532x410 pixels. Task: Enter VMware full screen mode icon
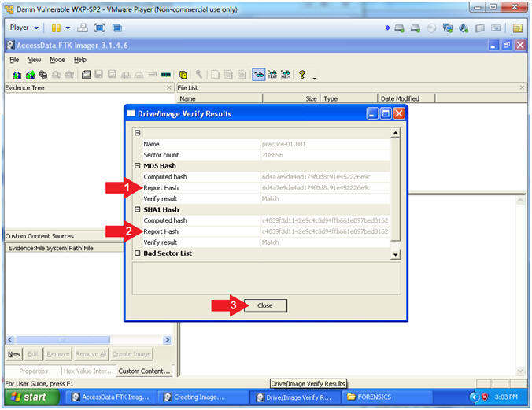click(x=99, y=28)
